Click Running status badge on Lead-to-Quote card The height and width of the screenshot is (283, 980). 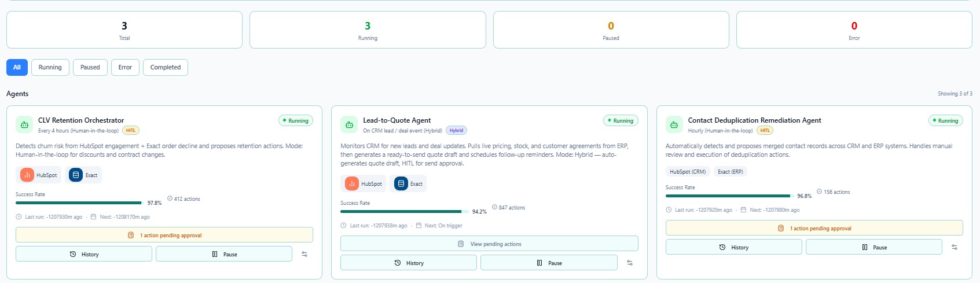tap(621, 120)
